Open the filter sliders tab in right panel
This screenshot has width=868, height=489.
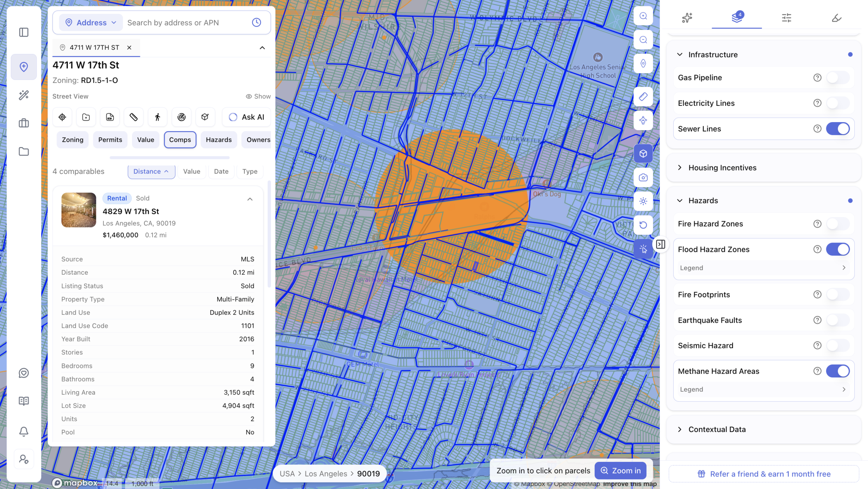787,17
